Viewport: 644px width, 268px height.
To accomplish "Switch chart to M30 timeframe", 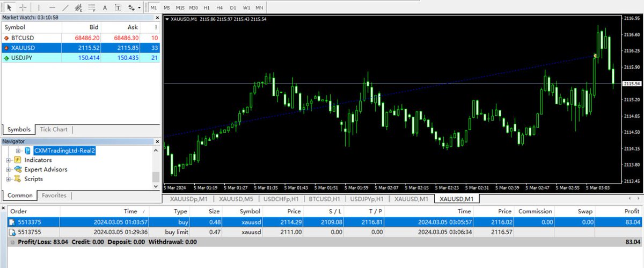I will pos(194,8).
